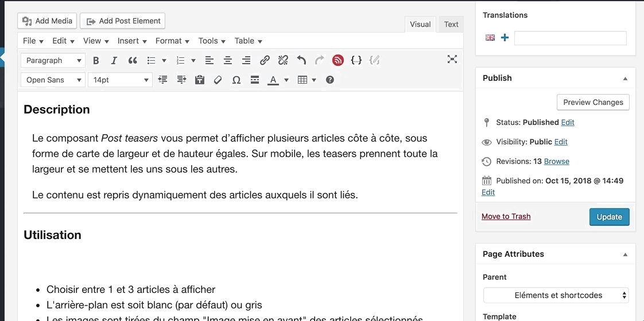Click the paste as text clipboard icon
Screen dimensions: 644x321
coord(200,80)
